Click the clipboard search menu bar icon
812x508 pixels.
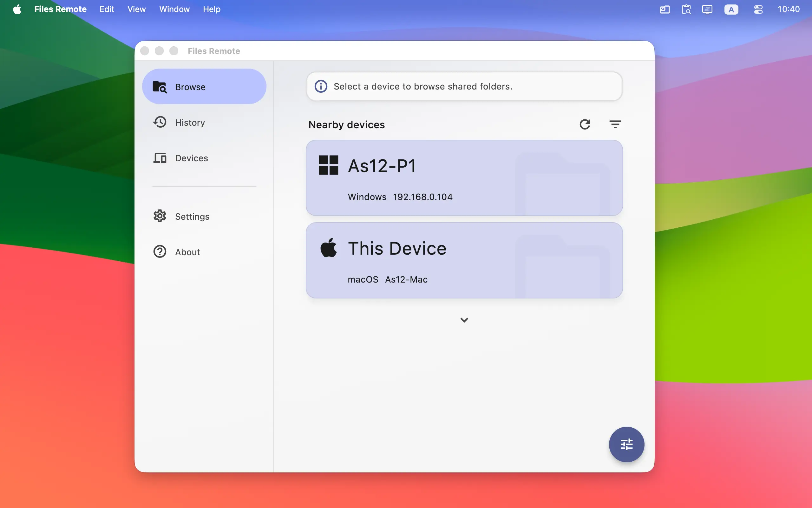click(686, 10)
